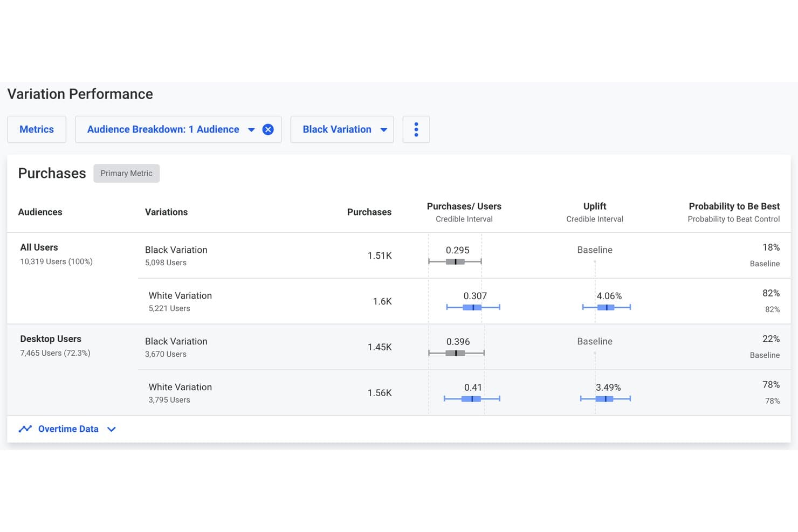Viewport: 798px width, 532px height.
Task: Click the Uplift column header
Action: click(595, 206)
